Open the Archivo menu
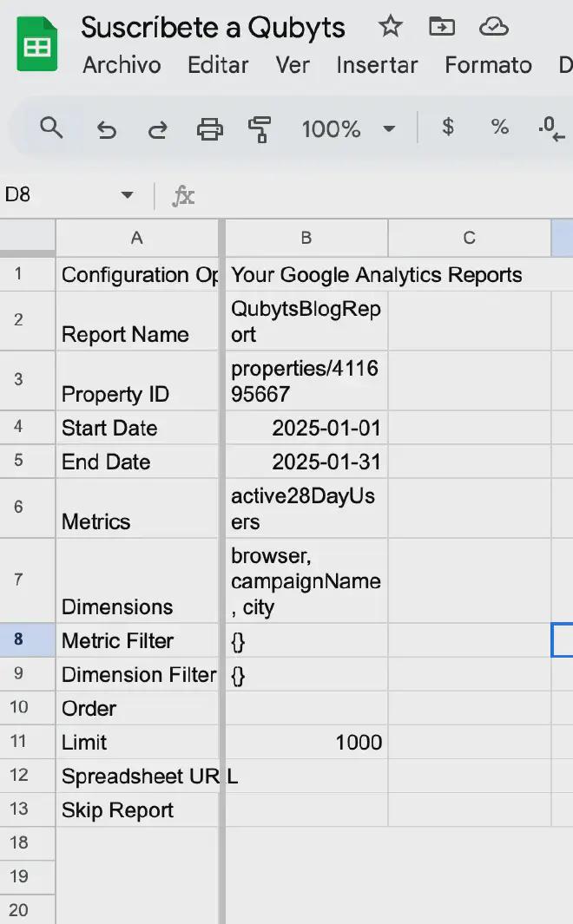573x924 pixels. (x=122, y=65)
